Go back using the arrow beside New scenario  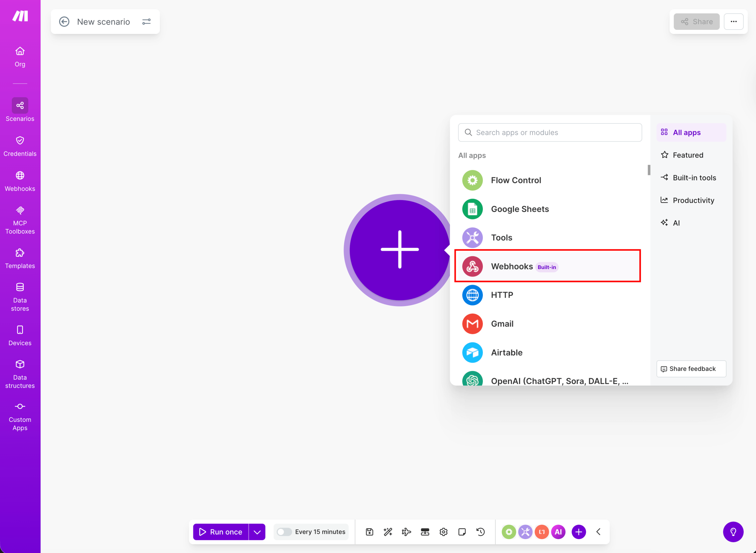[64, 22]
